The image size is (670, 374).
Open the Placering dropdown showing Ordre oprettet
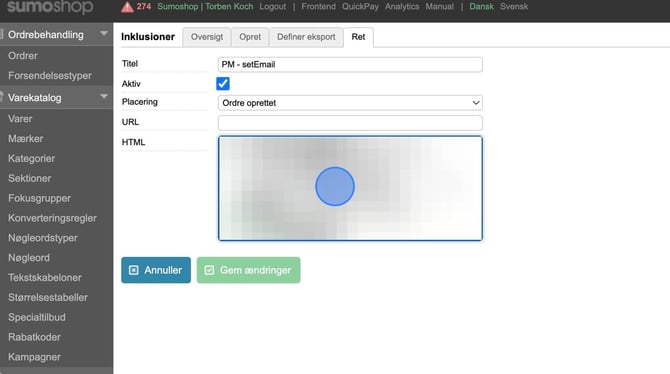350,103
